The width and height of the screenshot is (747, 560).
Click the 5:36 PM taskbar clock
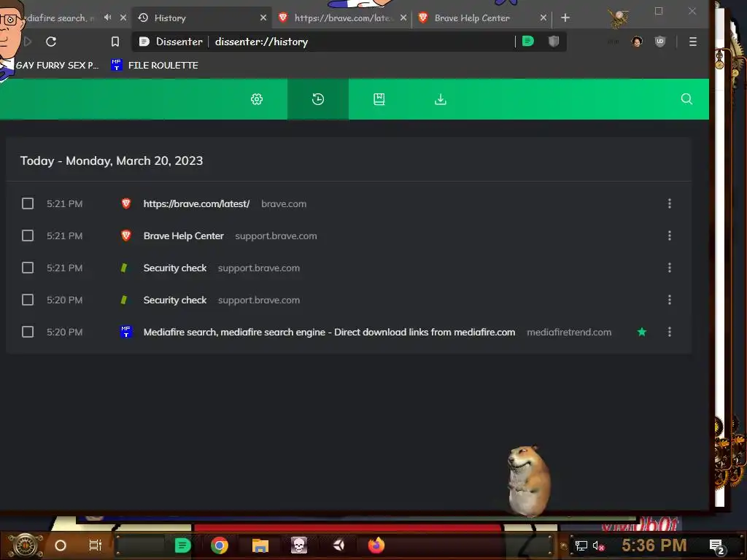click(654, 545)
